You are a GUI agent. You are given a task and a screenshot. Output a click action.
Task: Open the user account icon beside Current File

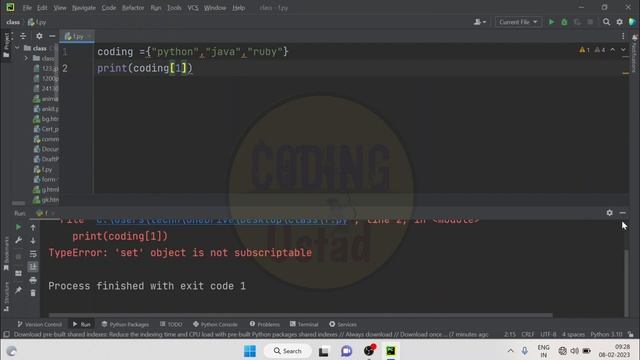pyautogui.click(x=480, y=22)
